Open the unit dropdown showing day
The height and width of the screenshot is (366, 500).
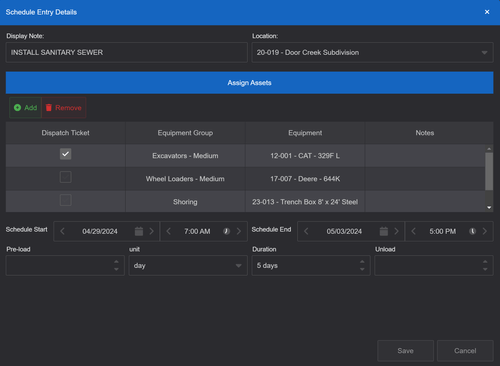pyautogui.click(x=188, y=266)
